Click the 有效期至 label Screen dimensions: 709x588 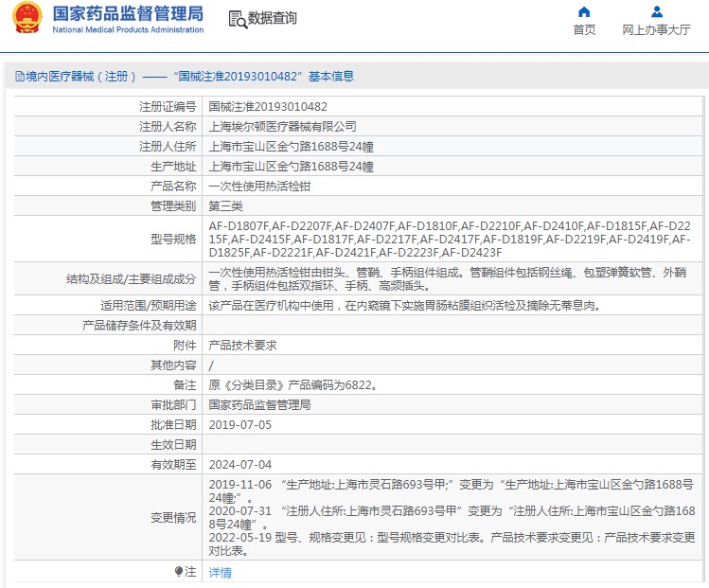coord(173,465)
